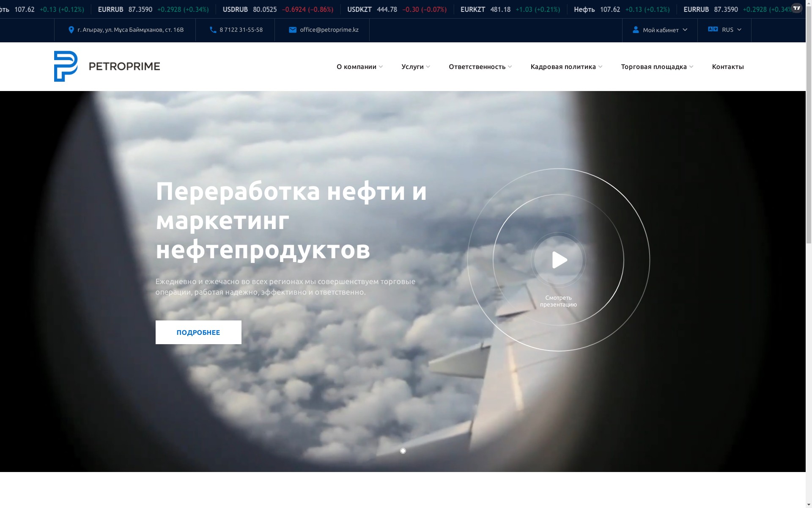Image resolution: width=812 pixels, height=508 pixels.
Task: Open the Услуги menu
Action: (412, 66)
